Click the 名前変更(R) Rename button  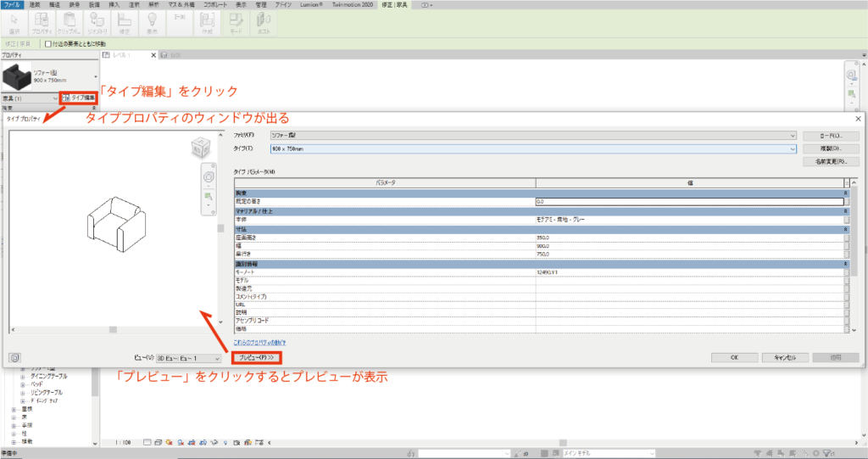click(831, 161)
